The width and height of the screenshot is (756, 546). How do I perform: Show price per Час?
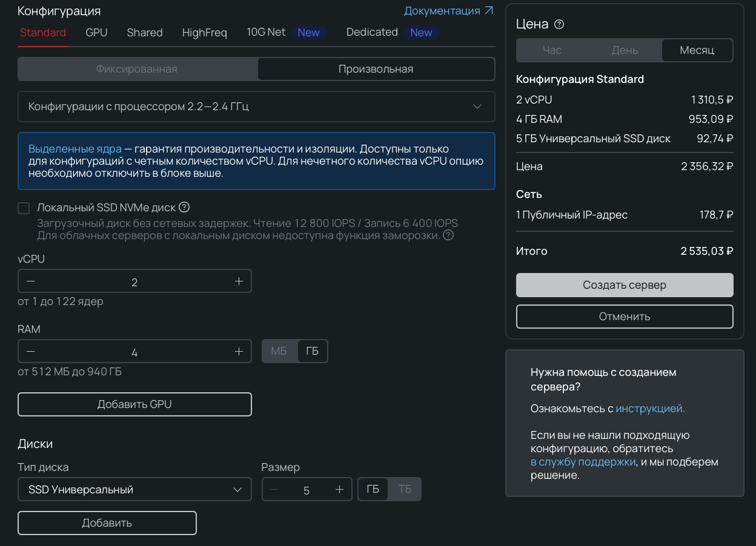click(552, 50)
